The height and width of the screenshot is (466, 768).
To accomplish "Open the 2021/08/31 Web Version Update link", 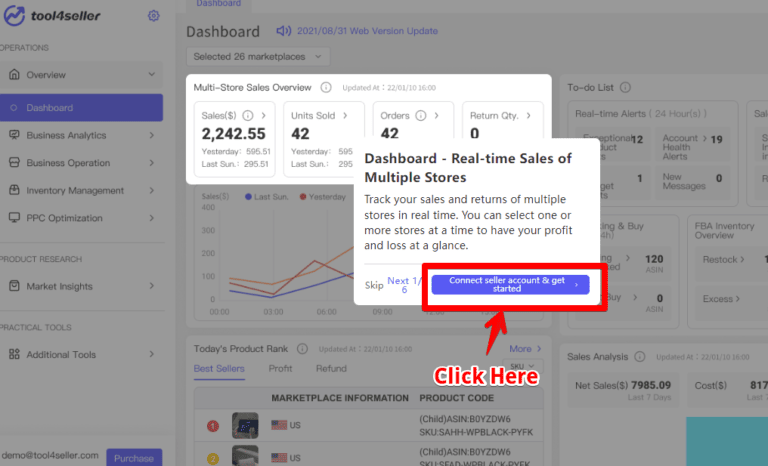I will 366,31.
